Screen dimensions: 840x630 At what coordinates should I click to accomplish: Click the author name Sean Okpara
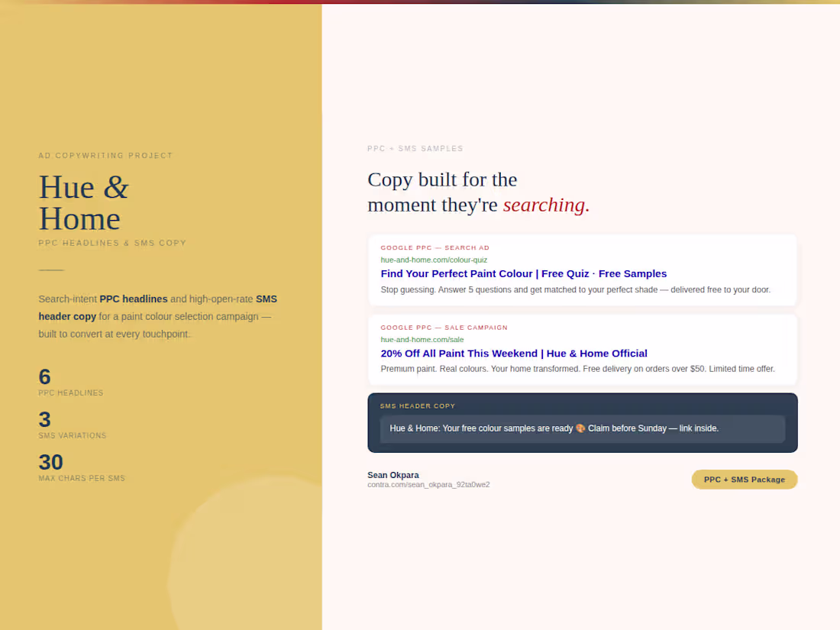click(x=393, y=475)
